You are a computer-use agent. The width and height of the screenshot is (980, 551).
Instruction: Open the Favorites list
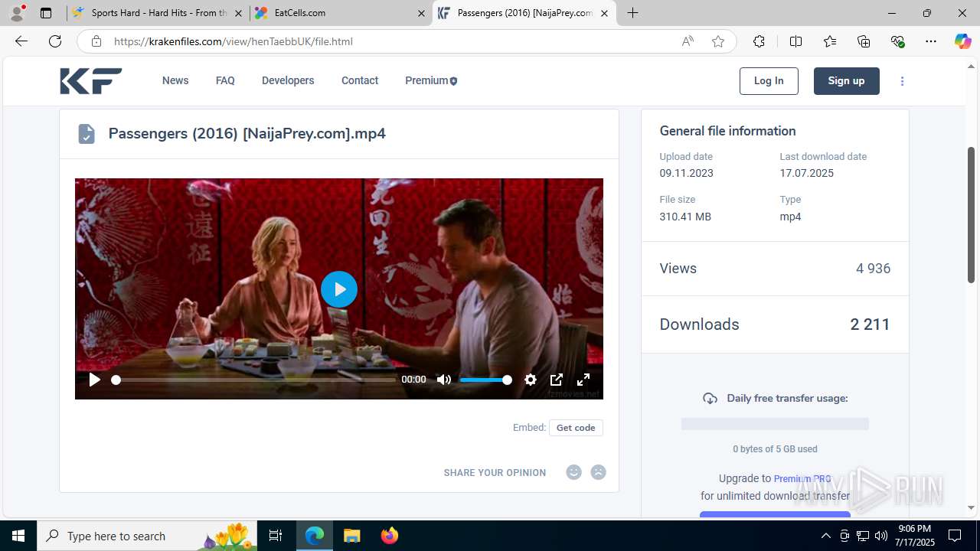[830, 41]
